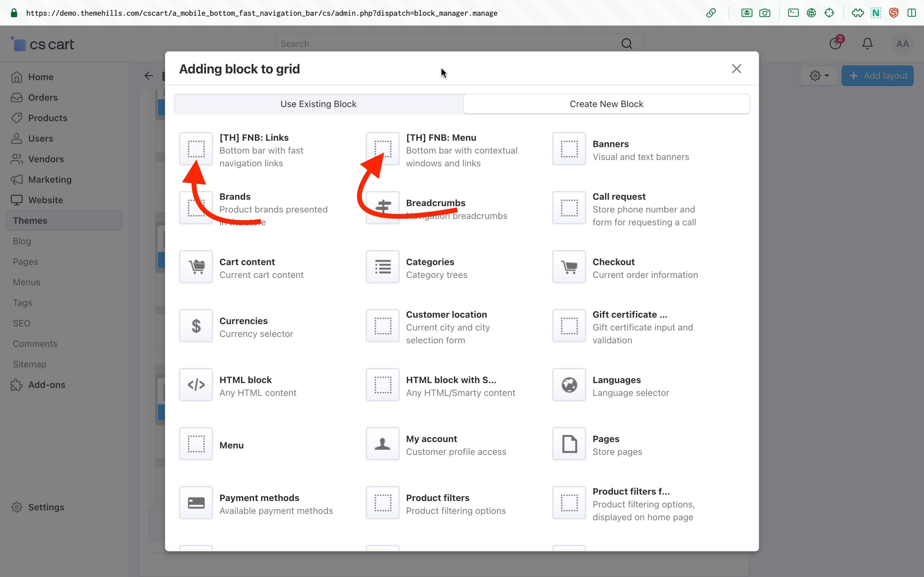Click the Add layout button
Screen dimensions: 924x577
click(877, 76)
